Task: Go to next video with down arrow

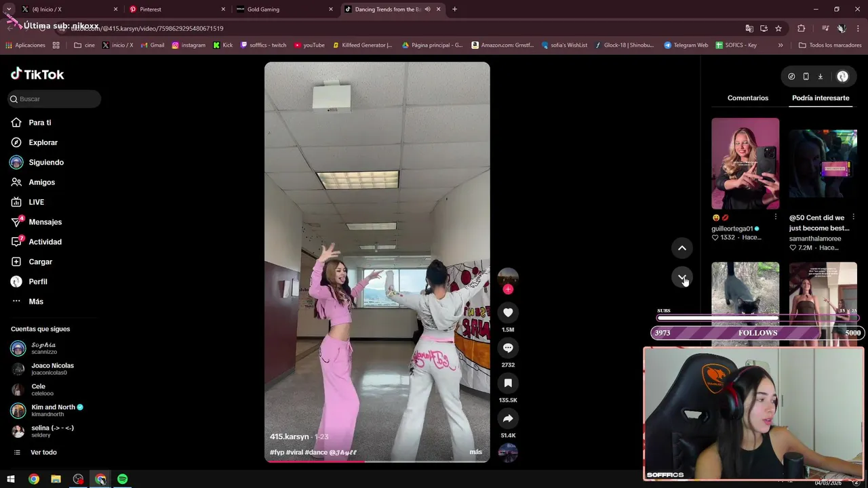Action: pyautogui.click(x=682, y=277)
